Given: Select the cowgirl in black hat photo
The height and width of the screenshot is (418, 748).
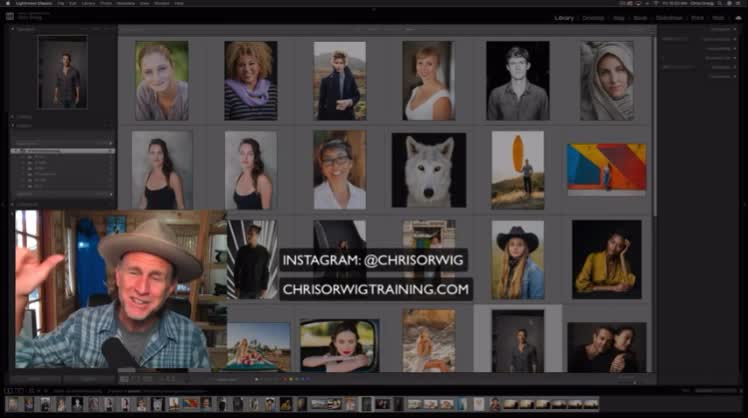Looking at the screenshot, I should pyautogui.click(x=518, y=260).
